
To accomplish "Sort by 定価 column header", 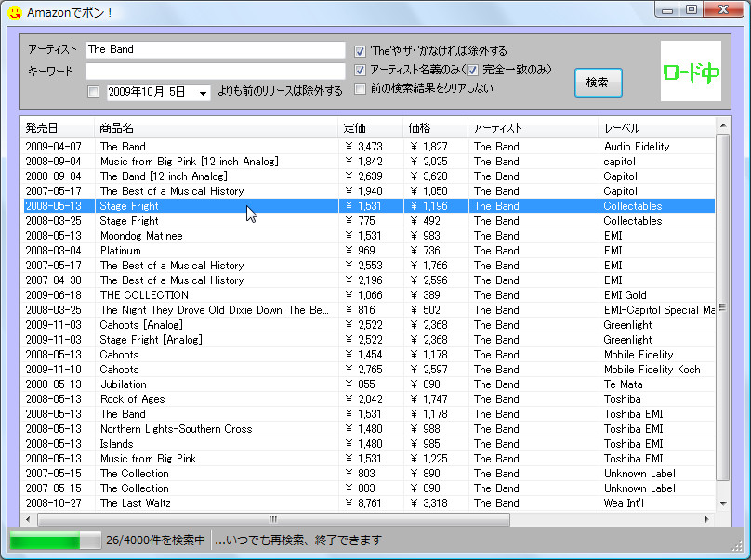I will pos(370,128).
